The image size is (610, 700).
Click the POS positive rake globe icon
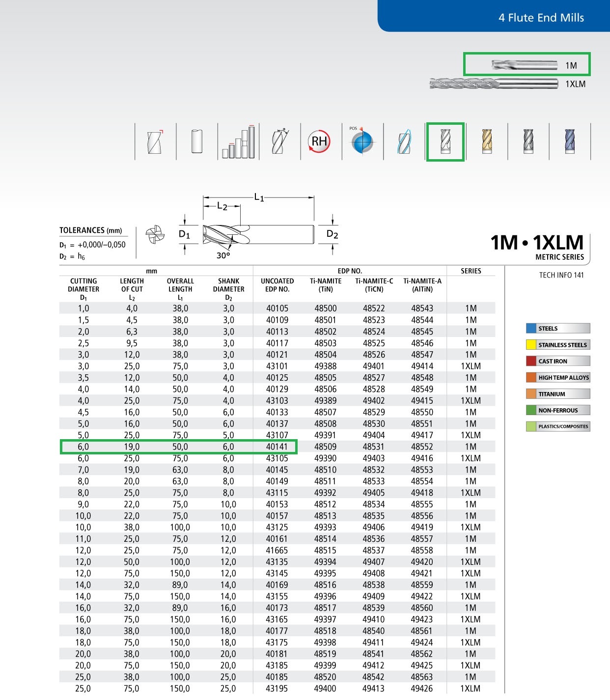click(362, 141)
